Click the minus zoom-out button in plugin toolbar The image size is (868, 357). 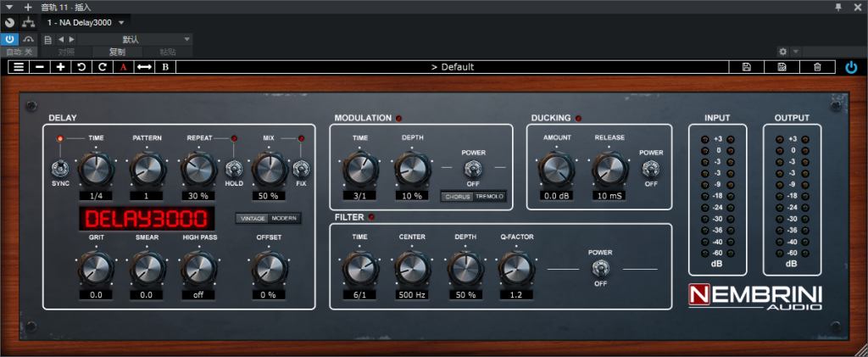(39, 67)
